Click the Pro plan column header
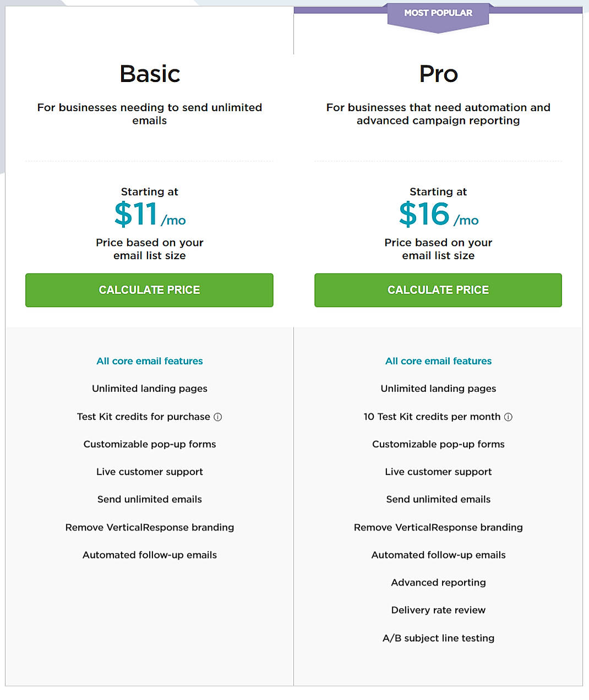 [x=438, y=74]
